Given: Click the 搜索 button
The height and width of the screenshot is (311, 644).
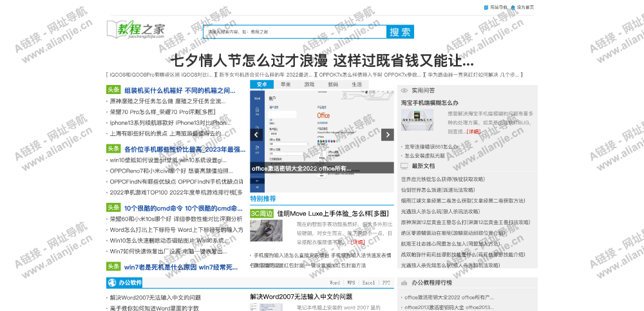Looking at the screenshot, I should [x=400, y=32].
